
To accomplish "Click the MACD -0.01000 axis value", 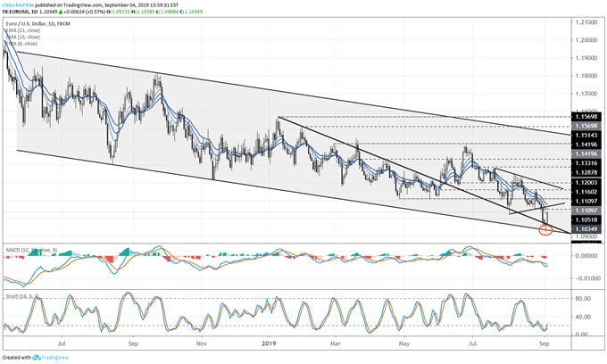I will 586,278.
